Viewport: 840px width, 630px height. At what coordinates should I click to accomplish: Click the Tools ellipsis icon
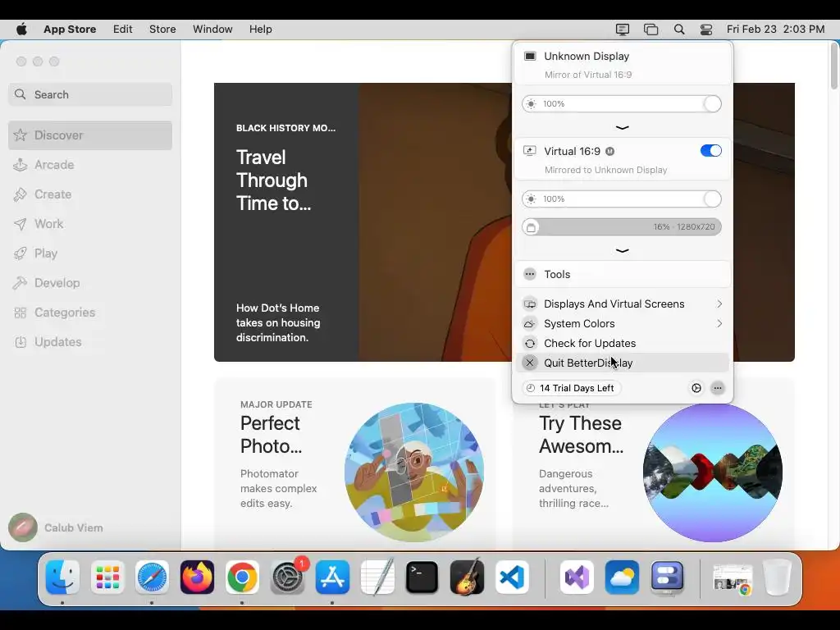coord(530,274)
